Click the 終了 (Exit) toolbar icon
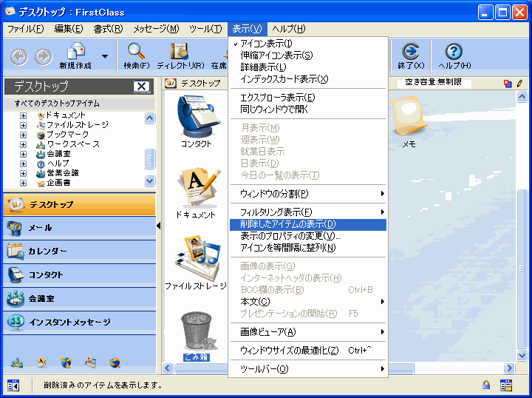Image resolution: width=532 pixels, height=398 pixels. coord(411,53)
